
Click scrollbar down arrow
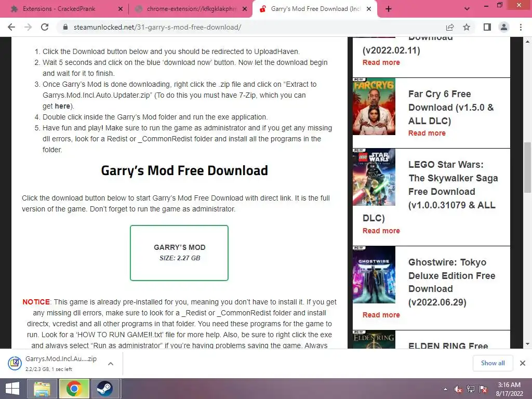527,344
